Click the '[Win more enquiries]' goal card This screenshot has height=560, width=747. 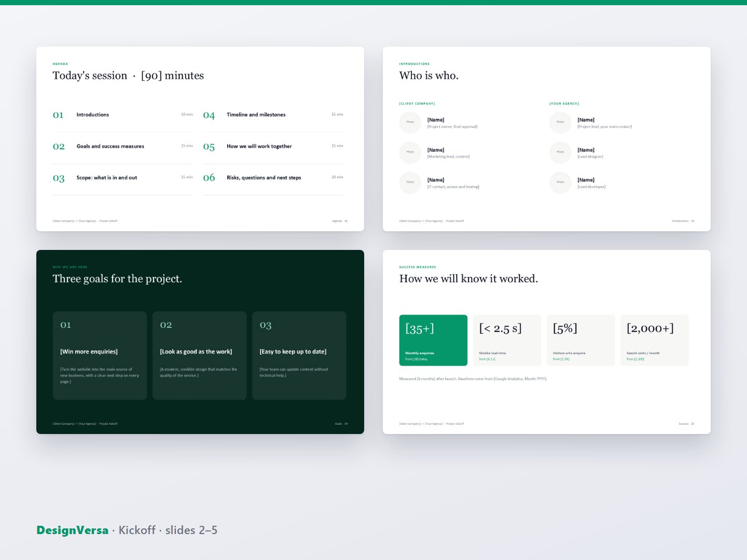coord(100,356)
